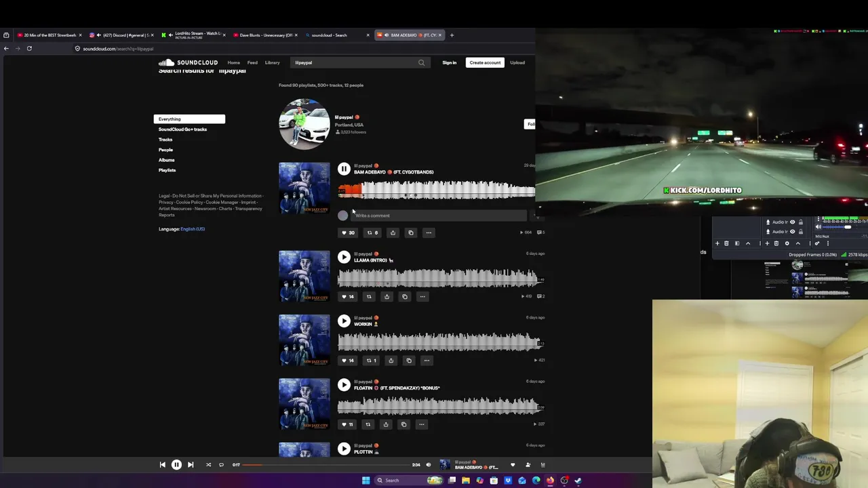Play the WORKIN track
This screenshot has height=488, width=868.
pos(344,321)
